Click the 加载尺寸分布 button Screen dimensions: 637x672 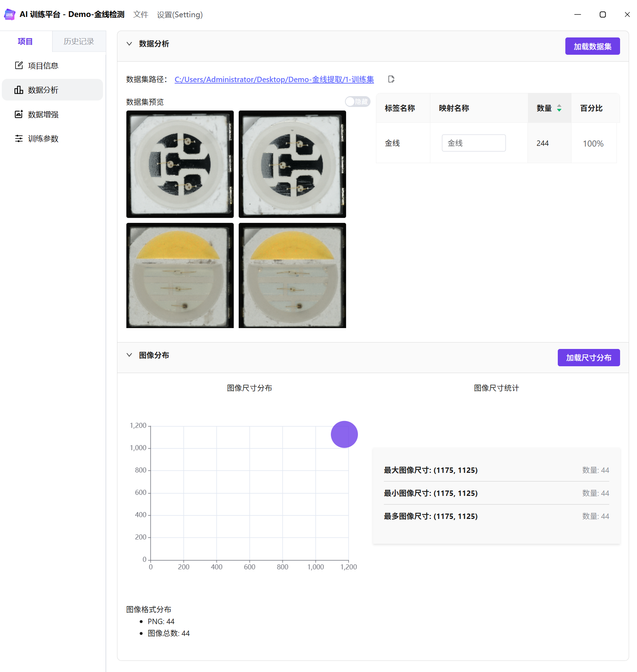tap(588, 358)
